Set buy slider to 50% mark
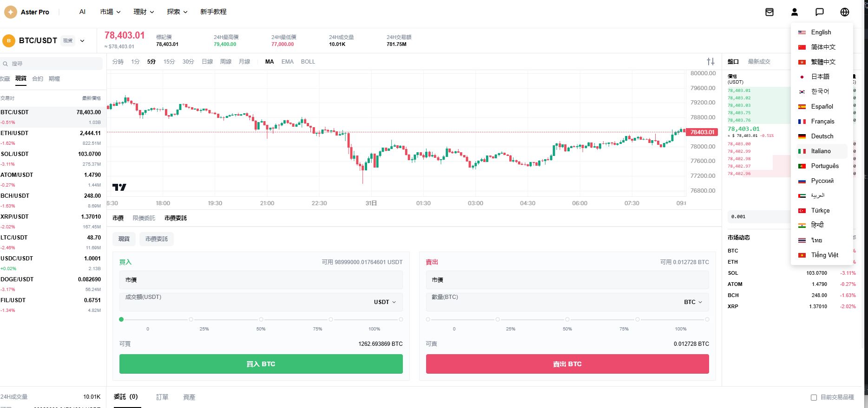868x408 pixels. [x=261, y=319]
